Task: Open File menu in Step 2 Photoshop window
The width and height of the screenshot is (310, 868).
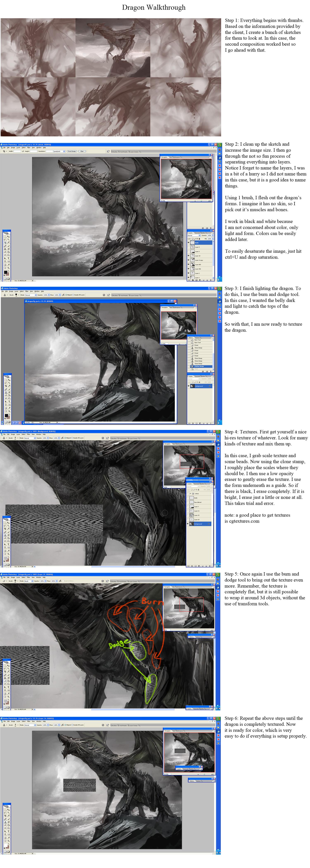Action: pyautogui.click(x=4, y=148)
